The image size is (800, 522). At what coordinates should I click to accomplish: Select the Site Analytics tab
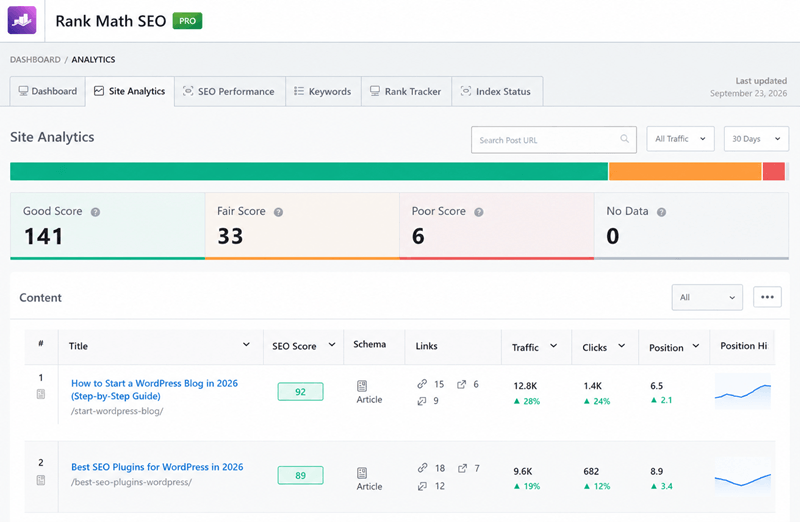coord(130,91)
